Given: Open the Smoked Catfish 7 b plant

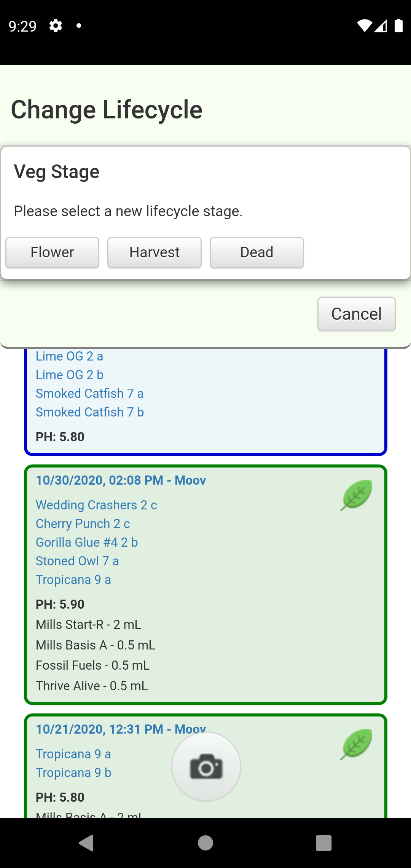Looking at the screenshot, I should pyautogui.click(x=90, y=412).
